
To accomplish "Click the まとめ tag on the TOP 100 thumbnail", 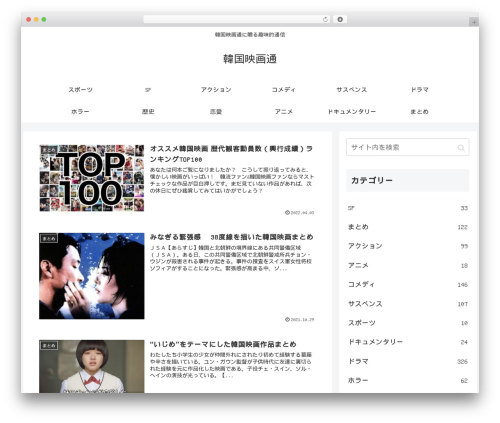I will 49,150.
